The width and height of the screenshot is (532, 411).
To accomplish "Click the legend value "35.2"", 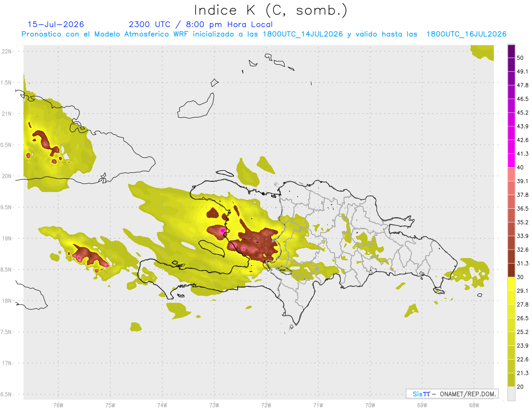I will point(523,222).
